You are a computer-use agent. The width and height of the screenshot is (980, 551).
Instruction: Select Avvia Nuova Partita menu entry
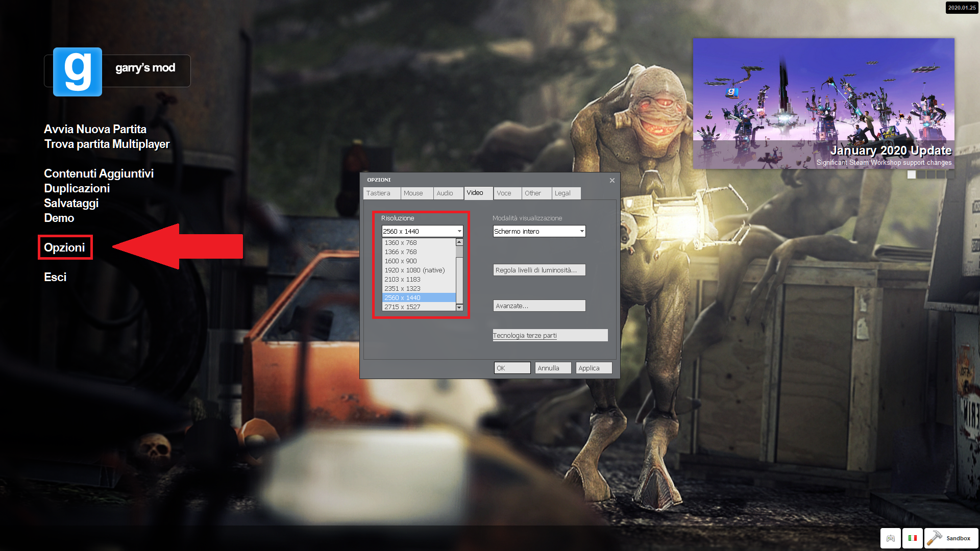pos(95,129)
